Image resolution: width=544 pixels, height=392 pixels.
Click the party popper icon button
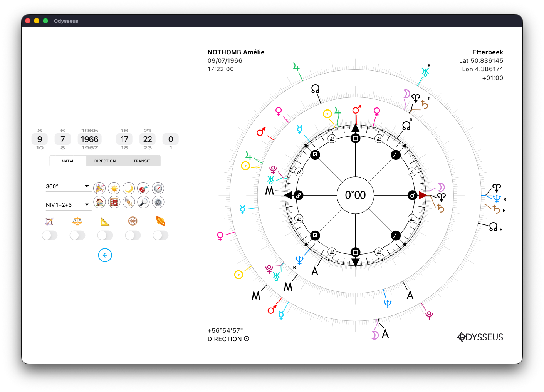(99, 188)
